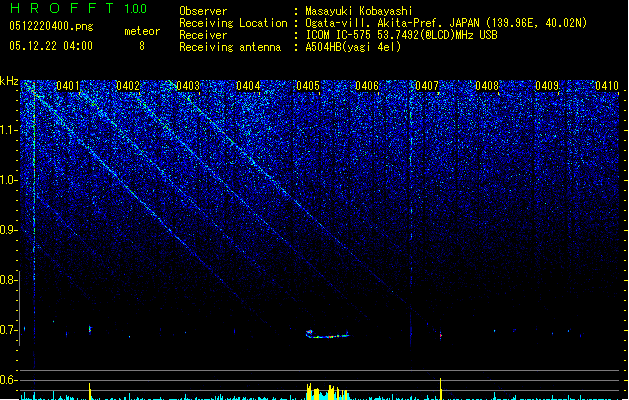Click the red echo spot after 0407
This screenshot has width=629, height=400.
(440, 335)
